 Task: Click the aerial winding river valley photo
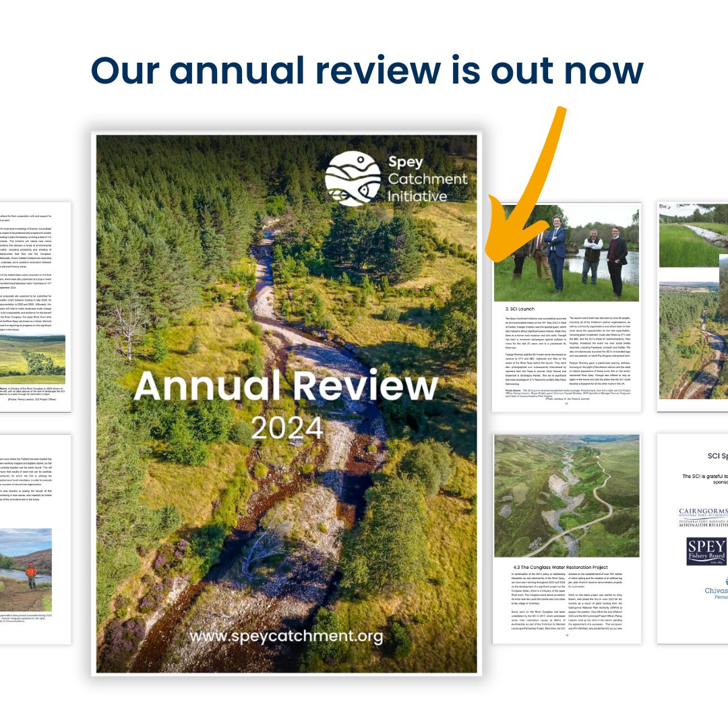pos(566,496)
